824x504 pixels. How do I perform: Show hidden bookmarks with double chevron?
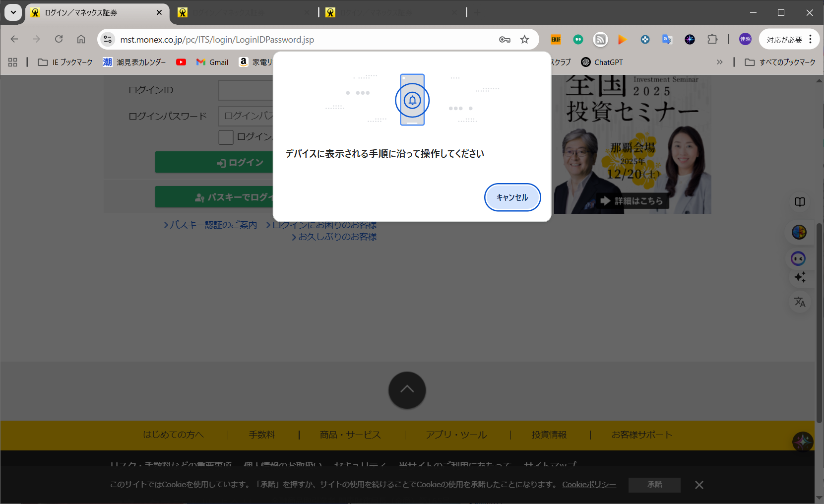click(719, 62)
